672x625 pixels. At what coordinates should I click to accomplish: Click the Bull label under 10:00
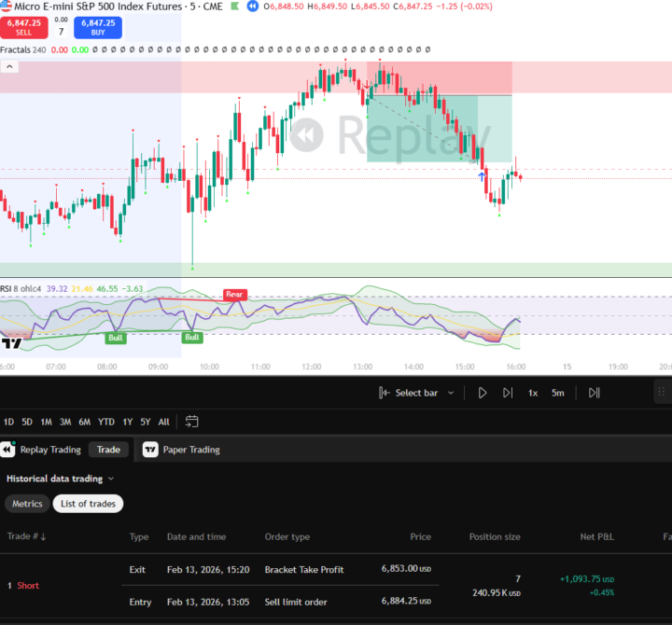pos(192,337)
